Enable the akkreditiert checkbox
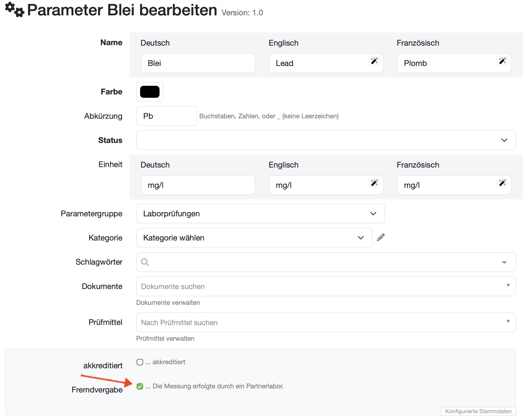This screenshot has height=420, width=526. pyautogui.click(x=140, y=362)
